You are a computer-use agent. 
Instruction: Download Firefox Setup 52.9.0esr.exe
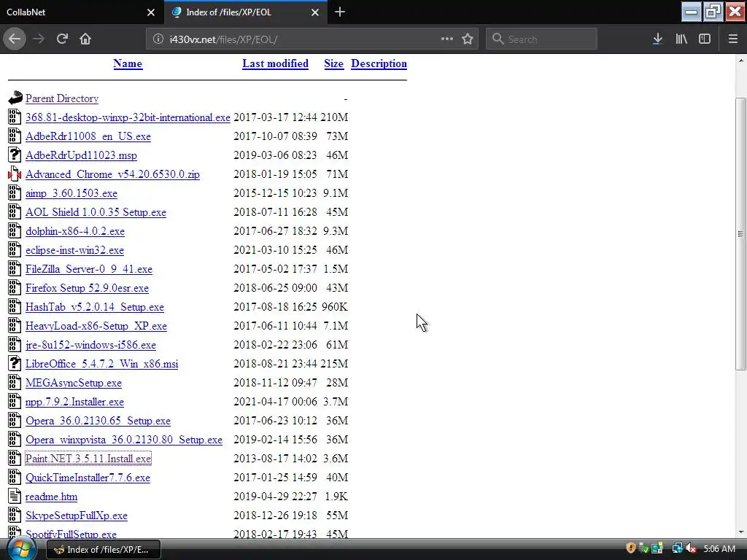(88, 288)
